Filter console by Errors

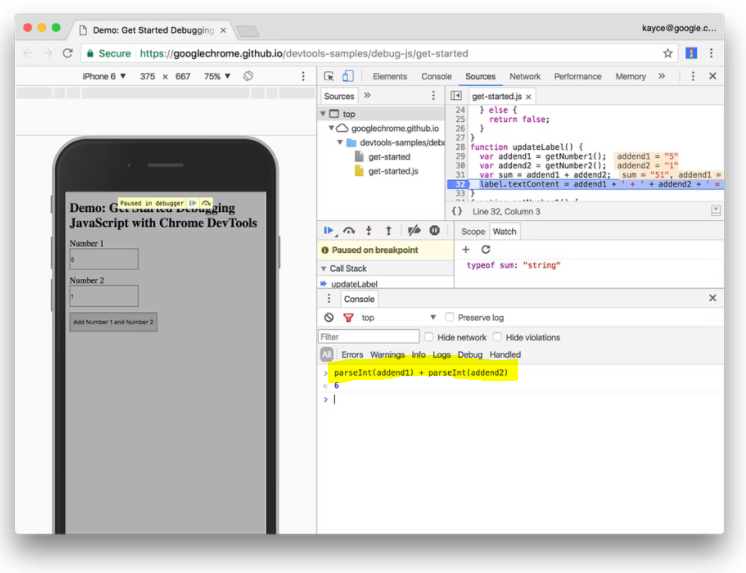[352, 355]
